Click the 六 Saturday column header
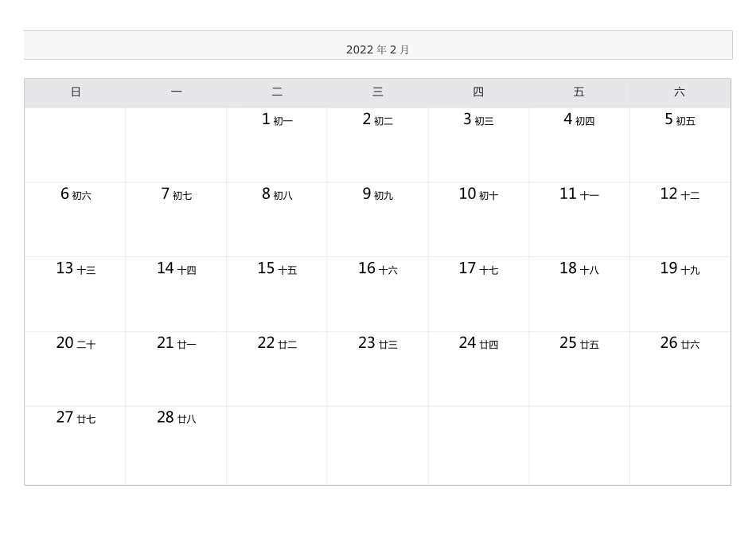This screenshot has height=535, width=756. point(680,92)
